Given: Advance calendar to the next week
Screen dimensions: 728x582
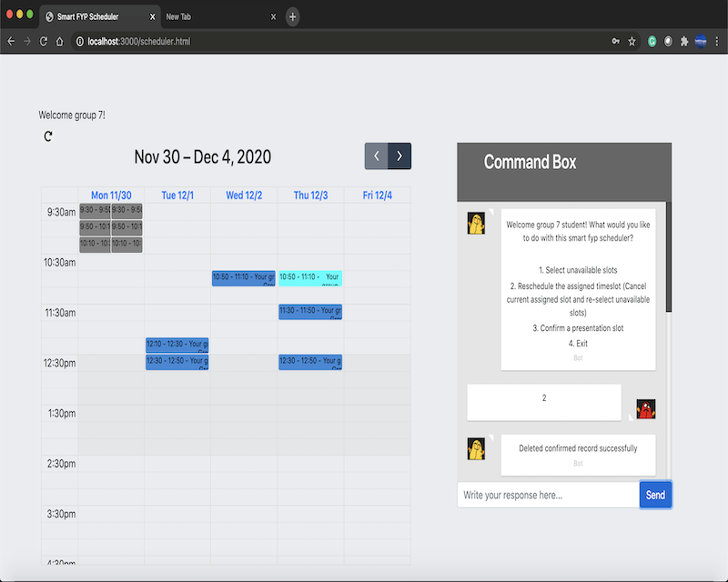Looking at the screenshot, I should [399, 156].
